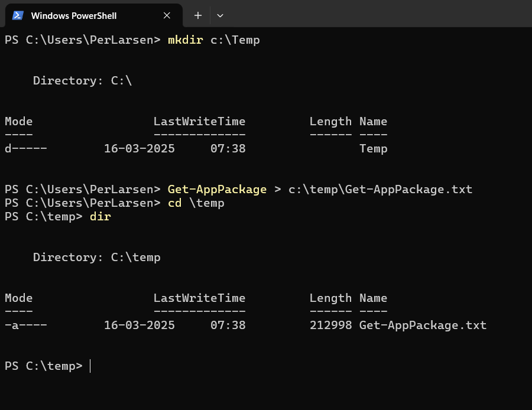The image size is (532, 410).
Task: Click the 212998 file length value
Action: (330, 326)
